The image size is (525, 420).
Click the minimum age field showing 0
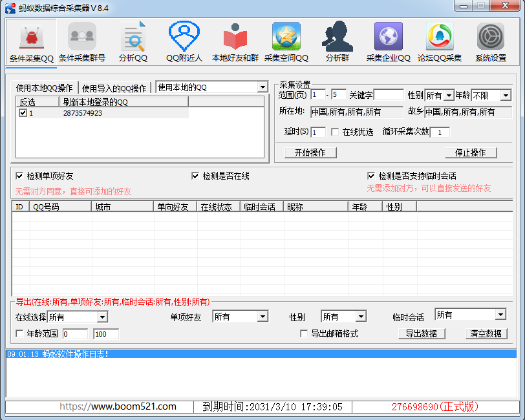coord(75,333)
